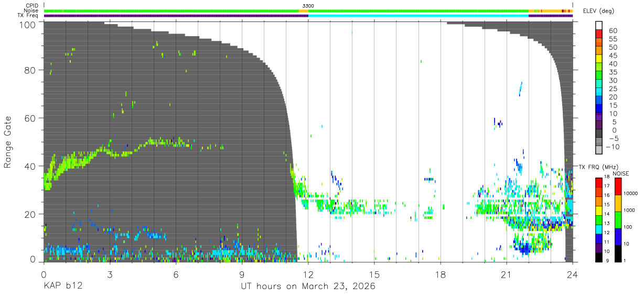This screenshot has height=297, width=644.
Task: Pick the green elevation swatch between 35 and 30
Action: coord(599,76)
